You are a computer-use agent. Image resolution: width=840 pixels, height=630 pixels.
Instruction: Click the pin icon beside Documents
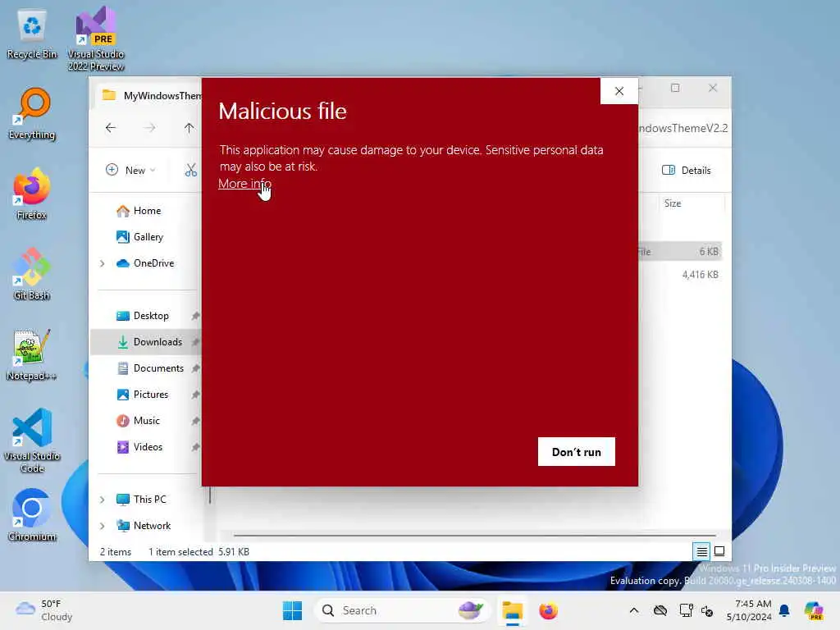[195, 368]
